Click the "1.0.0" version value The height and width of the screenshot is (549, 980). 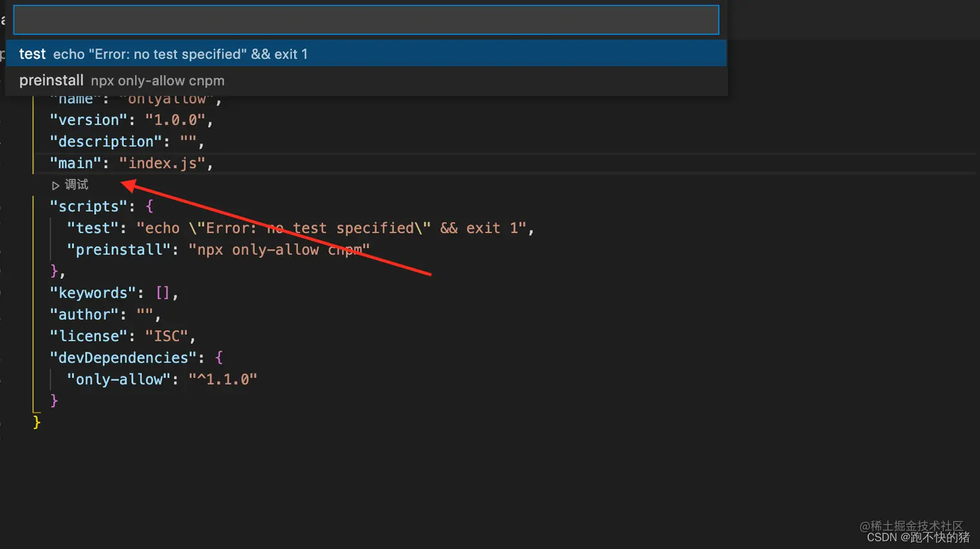pyautogui.click(x=175, y=120)
